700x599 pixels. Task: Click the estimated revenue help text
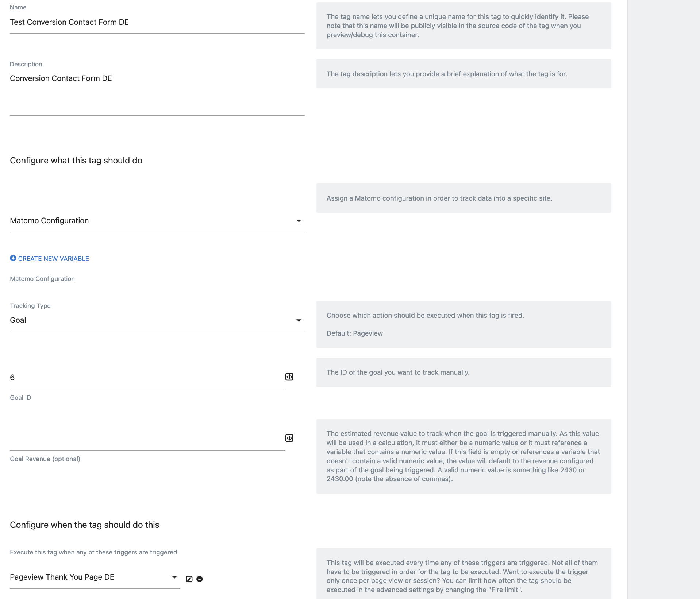click(464, 456)
